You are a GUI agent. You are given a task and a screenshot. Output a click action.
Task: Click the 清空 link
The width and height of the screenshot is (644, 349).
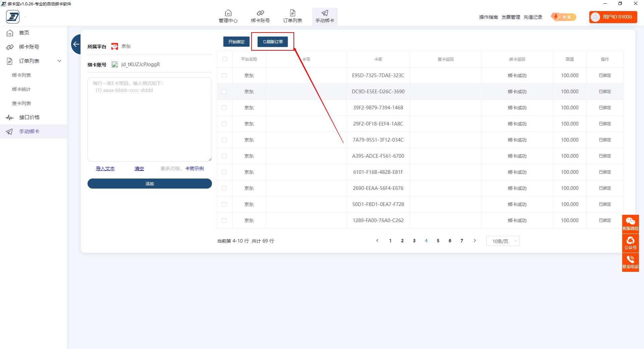139,168
